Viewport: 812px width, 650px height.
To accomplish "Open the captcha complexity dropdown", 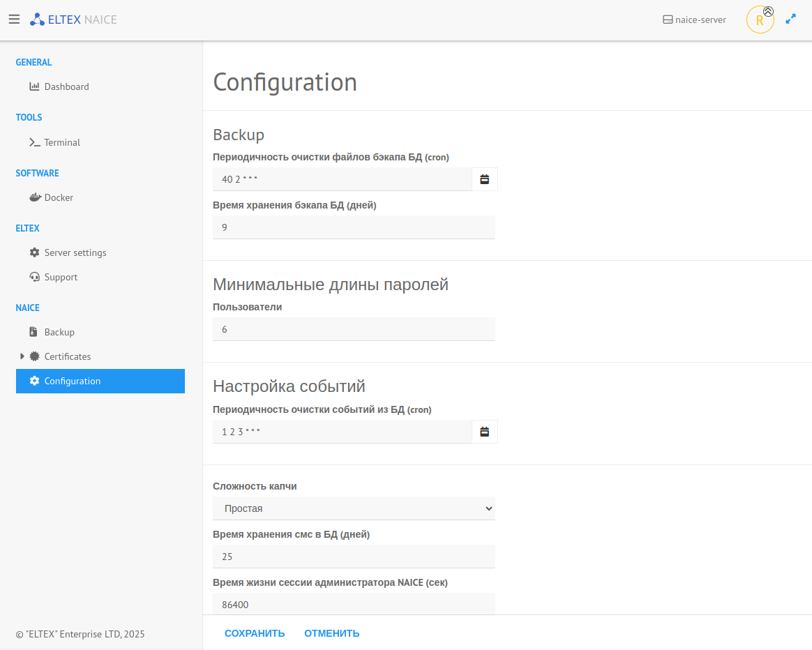I will point(354,508).
